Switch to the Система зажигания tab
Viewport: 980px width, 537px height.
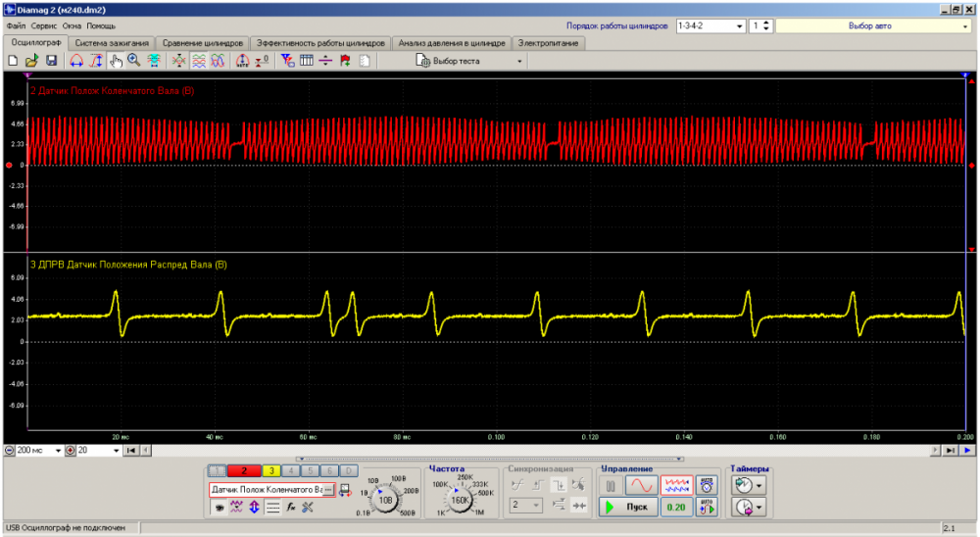tap(112, 43)
